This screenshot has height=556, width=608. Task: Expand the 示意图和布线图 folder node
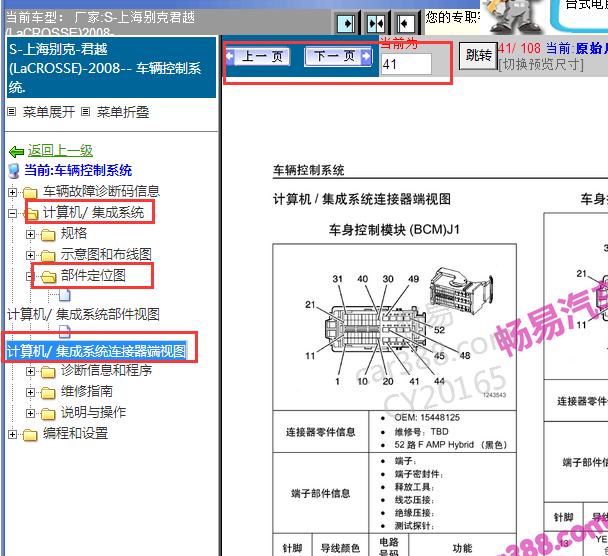pos(30,255)
